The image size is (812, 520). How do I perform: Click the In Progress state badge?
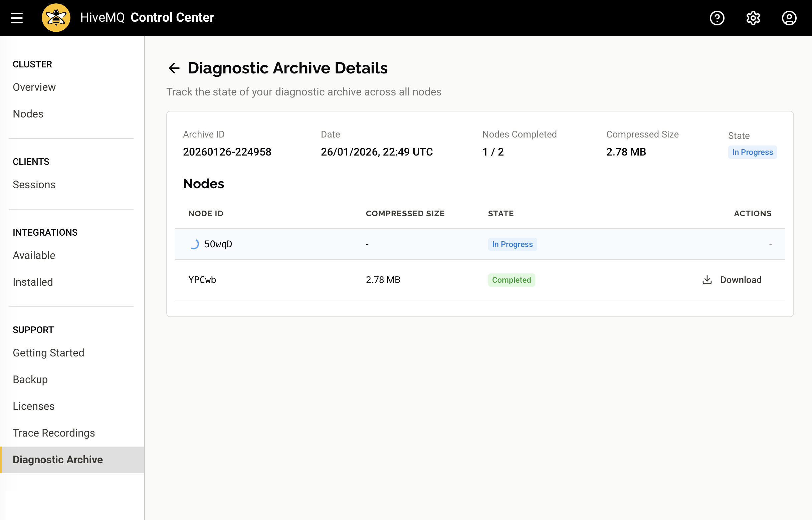tap(752, 152)
